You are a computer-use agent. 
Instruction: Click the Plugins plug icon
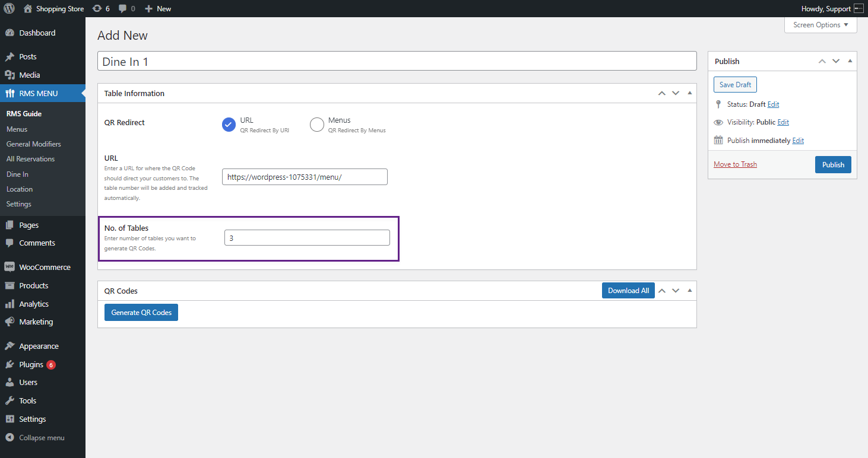[x=9, y=364]
